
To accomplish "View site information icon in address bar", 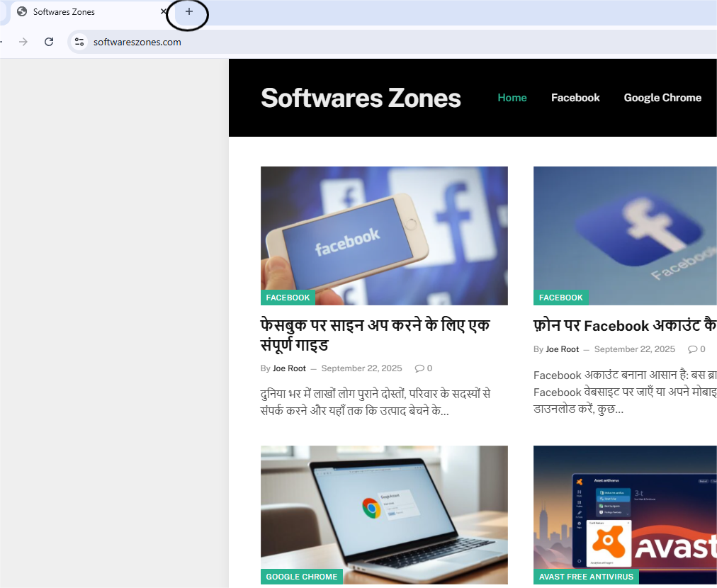I will point(80,42).
